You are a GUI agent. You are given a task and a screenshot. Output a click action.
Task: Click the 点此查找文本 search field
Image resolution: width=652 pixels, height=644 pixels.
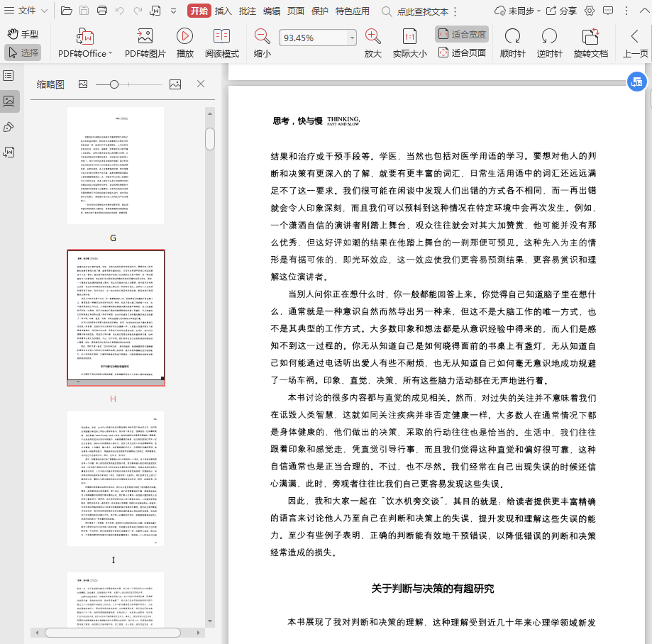click(x=422, y=11)
